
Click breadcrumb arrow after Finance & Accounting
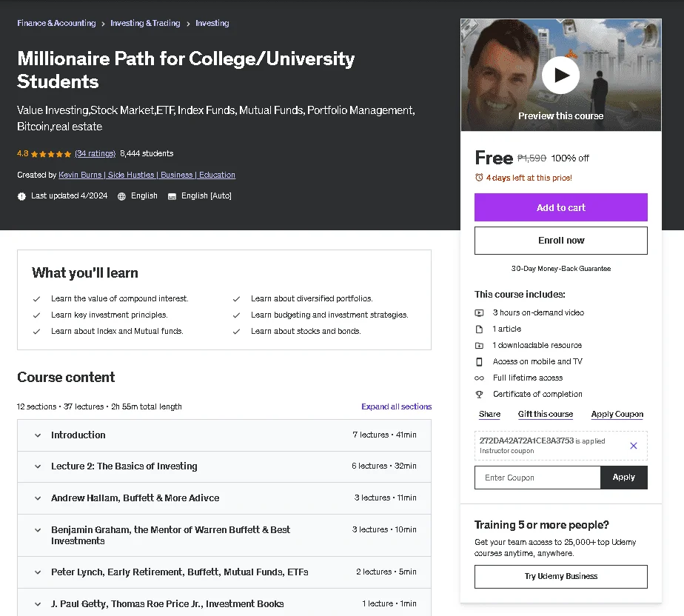point(103,24)
